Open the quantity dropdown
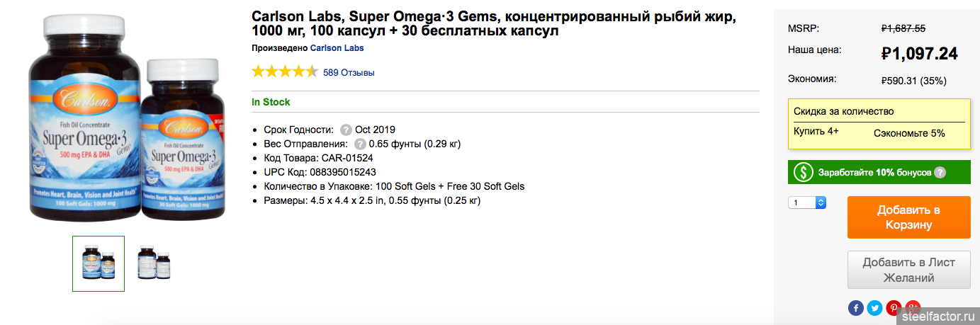Image resolution: width=980 pixels, height=325 pixels. click(x=807, y=203)
